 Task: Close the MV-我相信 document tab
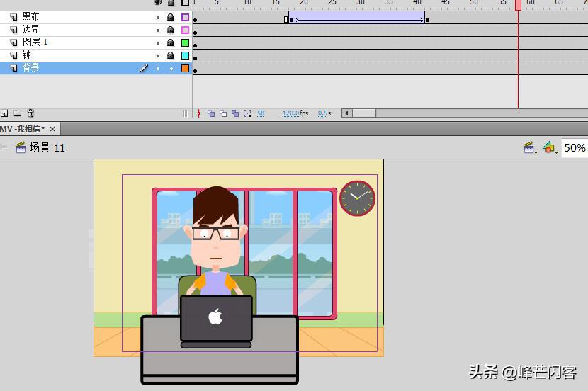click(x=52, y=129)
